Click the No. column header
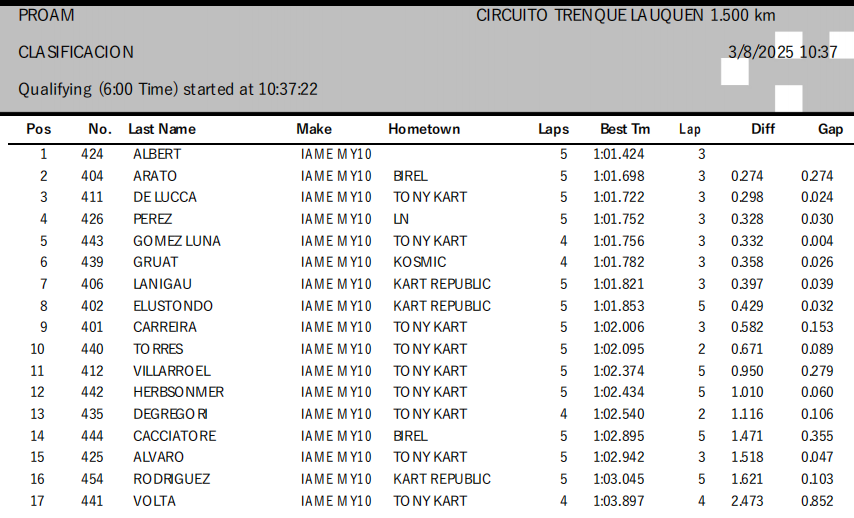This screenshot has width=854, height=518. (x=100, y=129)
